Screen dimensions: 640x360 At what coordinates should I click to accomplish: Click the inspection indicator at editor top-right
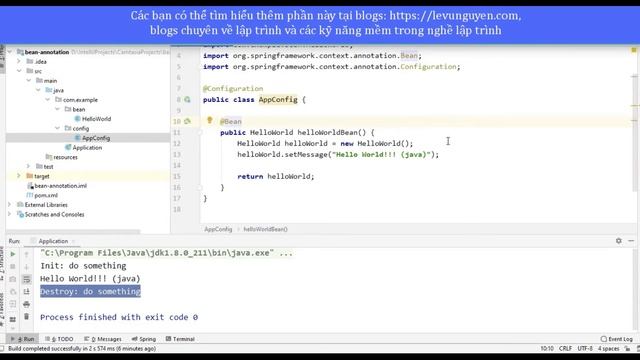(x=634, y=50)
